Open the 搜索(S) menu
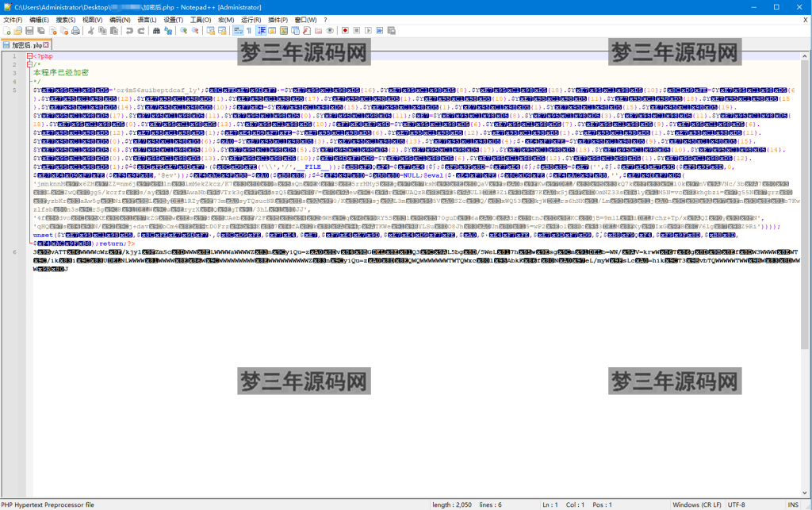 [66, 20]
